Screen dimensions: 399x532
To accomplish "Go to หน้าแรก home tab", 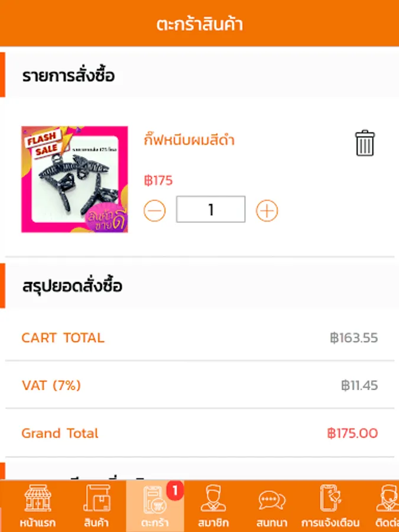I will 38,506.
